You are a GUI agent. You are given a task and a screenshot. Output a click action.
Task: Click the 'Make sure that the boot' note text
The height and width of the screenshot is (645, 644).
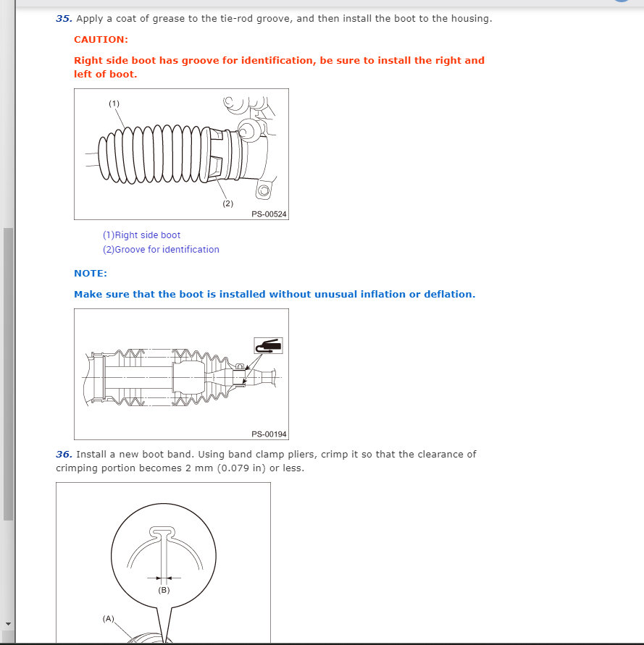coord(275,294)
